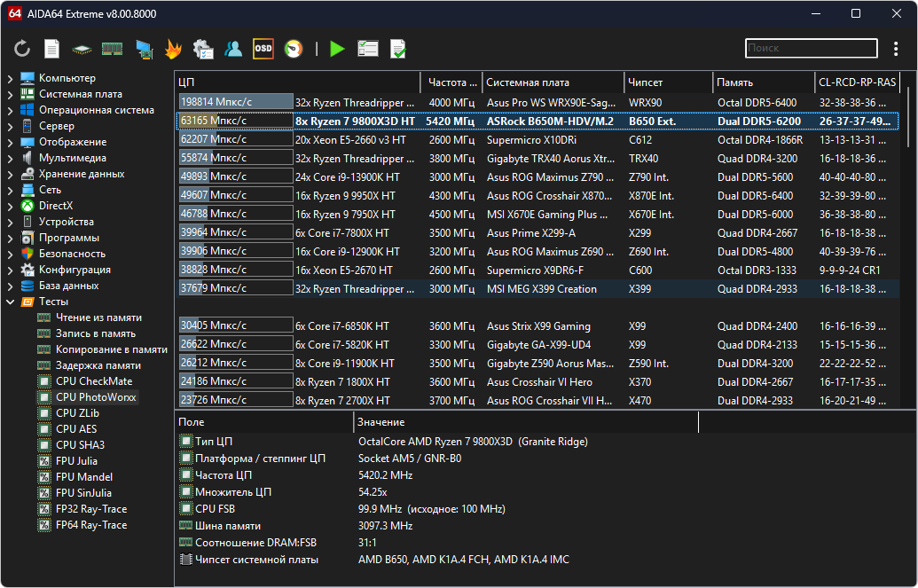Launch the stability test flame icon
Image resolution: width=918 pixels, height=588 pixels.
173,49
